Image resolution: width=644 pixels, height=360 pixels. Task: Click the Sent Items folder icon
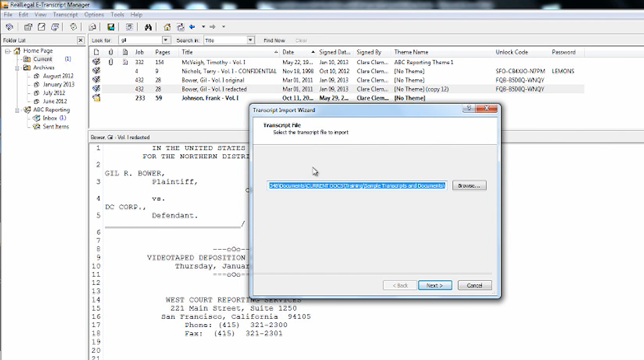coord(37,127)
